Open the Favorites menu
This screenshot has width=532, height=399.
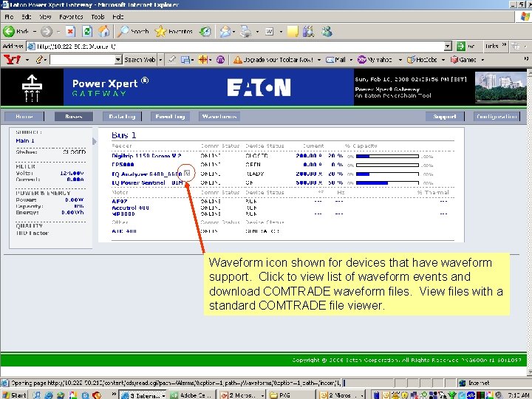(x=71, y=16)
